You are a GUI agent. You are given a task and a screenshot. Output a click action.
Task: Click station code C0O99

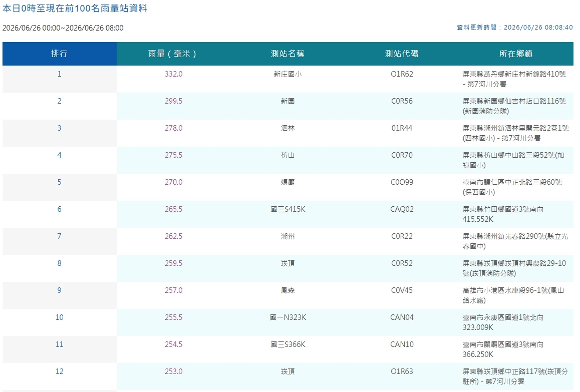(x=402, y=182)
